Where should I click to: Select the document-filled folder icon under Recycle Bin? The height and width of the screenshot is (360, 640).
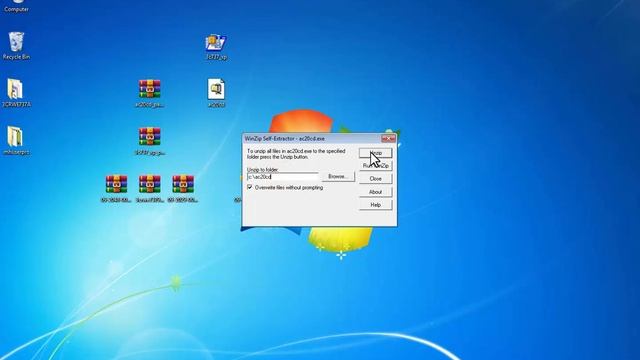click(16, 93)
